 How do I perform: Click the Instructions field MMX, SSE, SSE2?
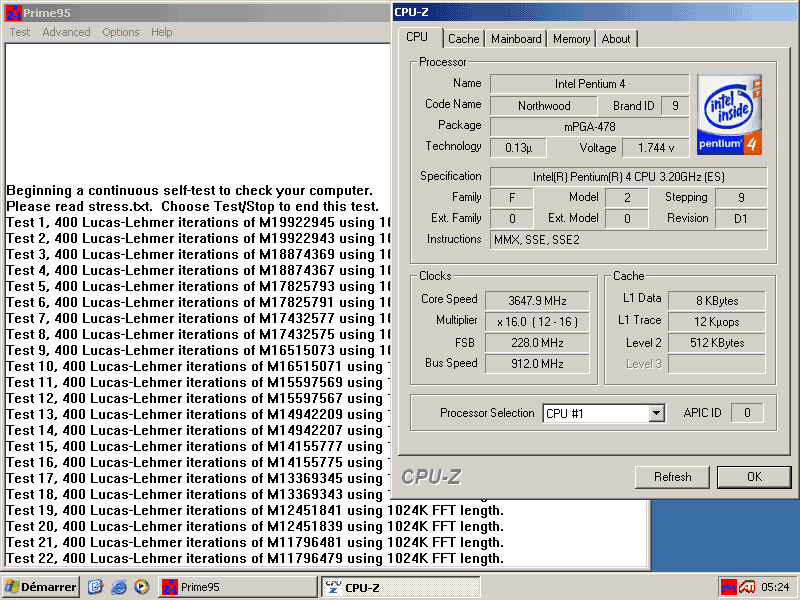click(x=629, y=240)
